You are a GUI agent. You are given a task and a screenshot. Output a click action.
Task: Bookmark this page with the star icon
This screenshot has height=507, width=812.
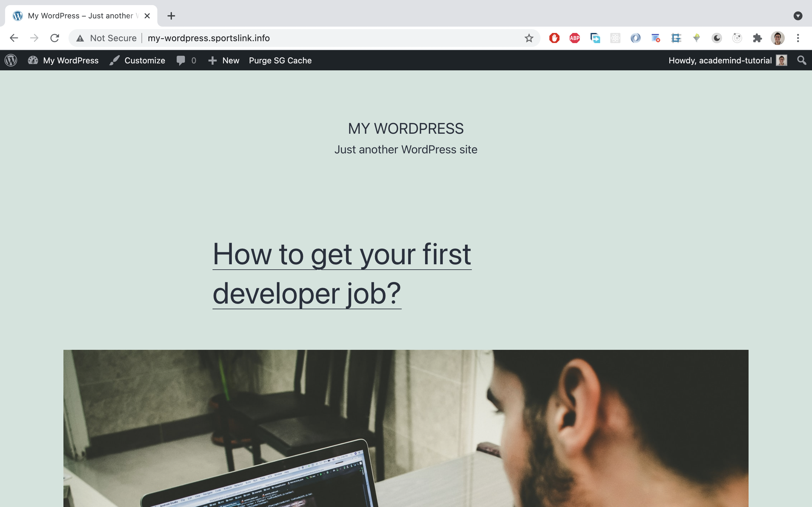(529, 38)
